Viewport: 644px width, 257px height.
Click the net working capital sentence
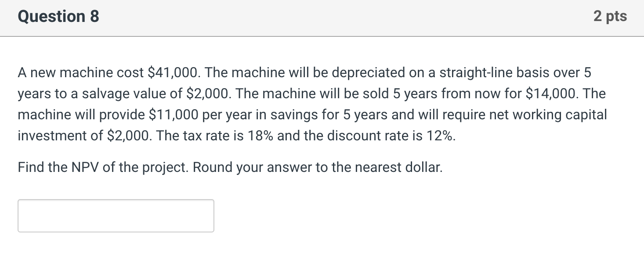[548, 114]
